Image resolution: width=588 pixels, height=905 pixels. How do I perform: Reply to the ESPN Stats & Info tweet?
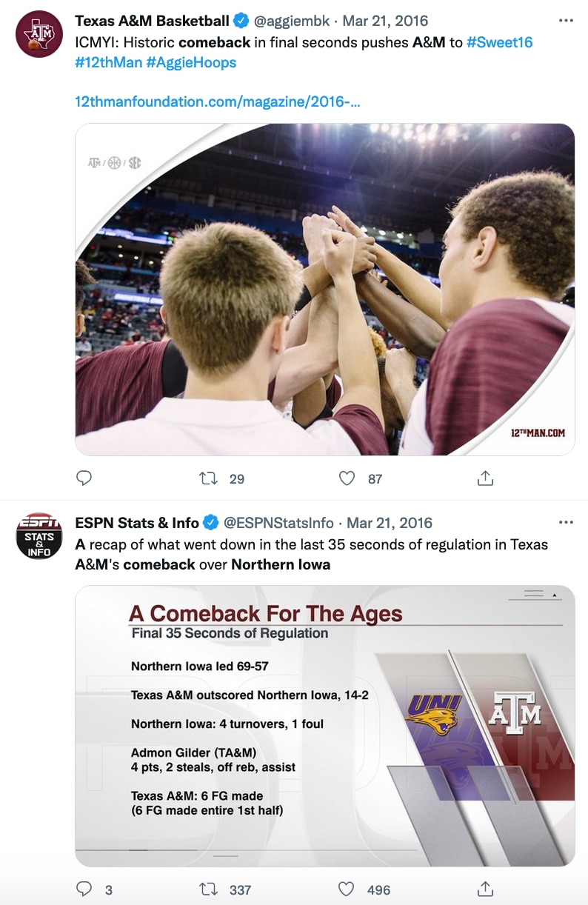click(84, 889)
